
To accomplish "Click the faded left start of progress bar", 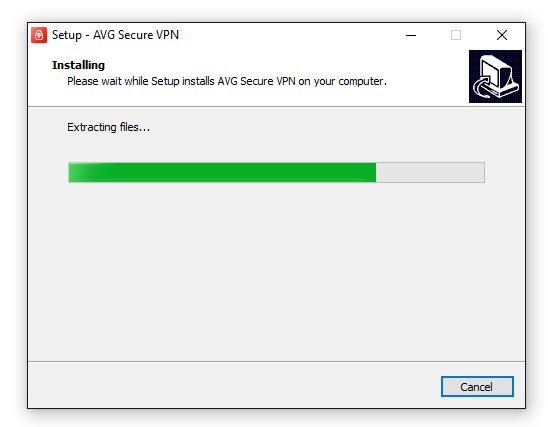I will [79, 172].
